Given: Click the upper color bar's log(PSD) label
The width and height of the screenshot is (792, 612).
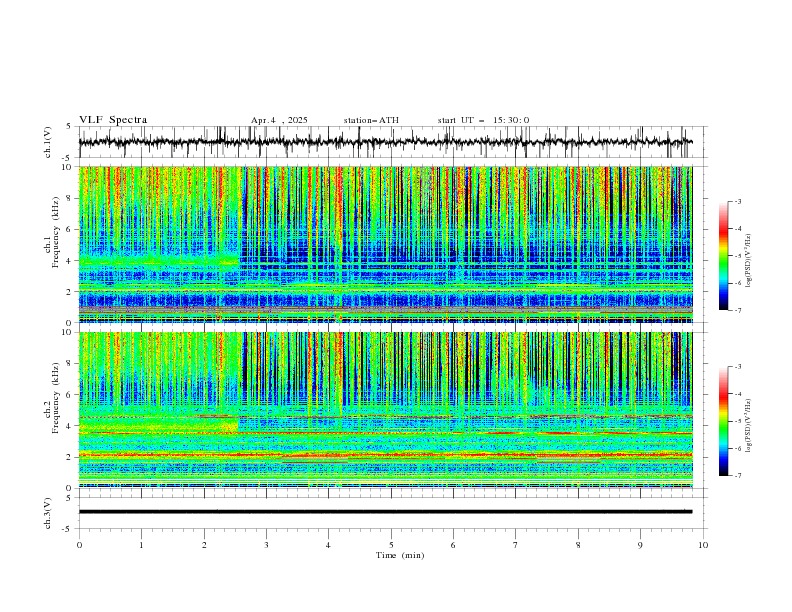Looking at the screenshot, I should click(749, 261).
